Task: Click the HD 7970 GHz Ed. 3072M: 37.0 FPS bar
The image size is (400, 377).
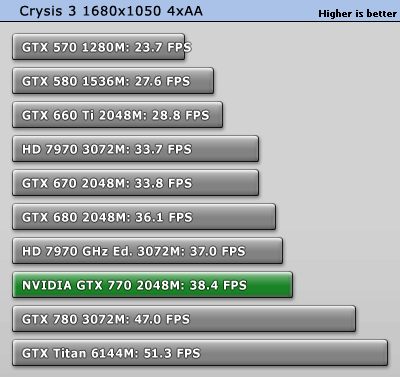Action: click(148, 251)
